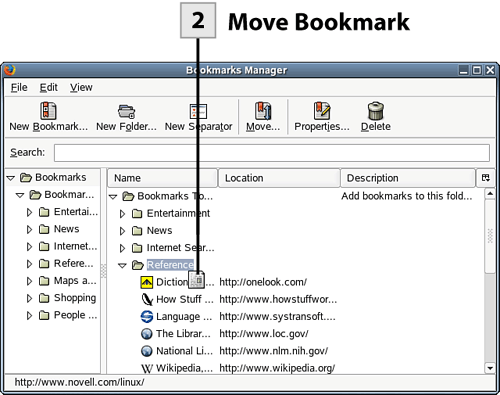Viewport: 500px width, 395px height.
Task: Maximize the Bookmarks Manager window
Action: 477,70
